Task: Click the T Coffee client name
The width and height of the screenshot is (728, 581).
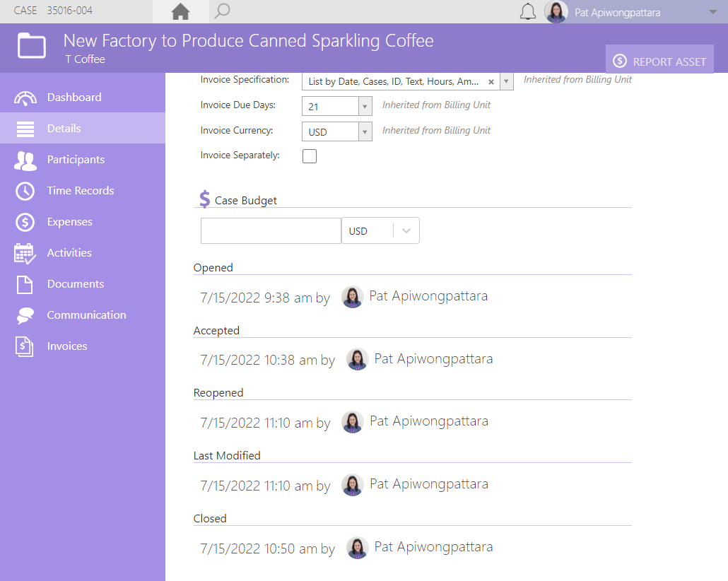Action: pyautogui.click(x=85, y=59)
